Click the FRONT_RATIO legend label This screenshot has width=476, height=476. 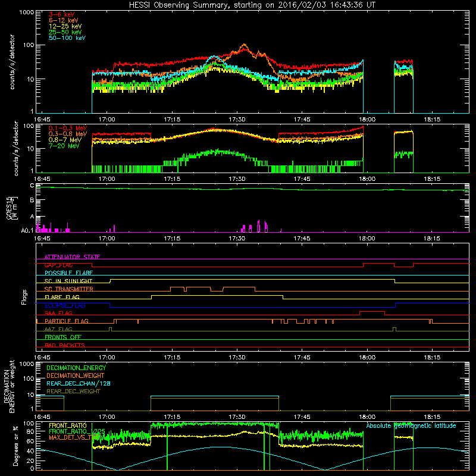[68, 425]
